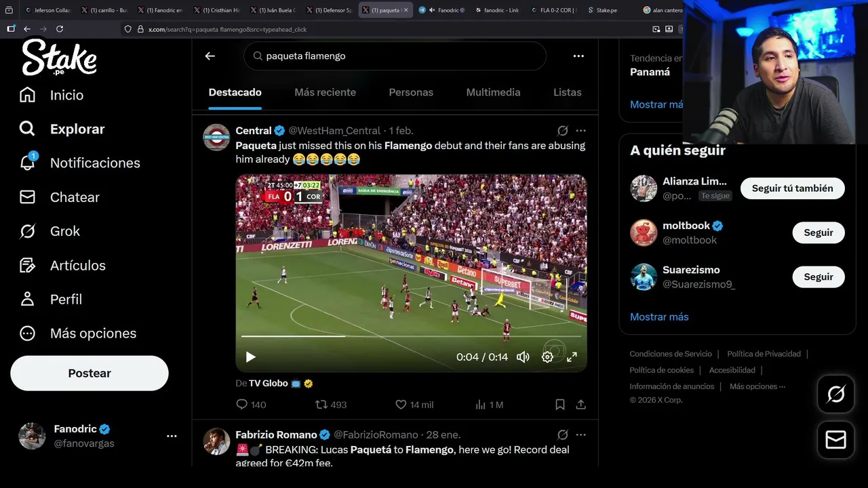Open Más opciones circle icon
The height and width of the screenshot is (488, 868).
click(x=27, y=333)
